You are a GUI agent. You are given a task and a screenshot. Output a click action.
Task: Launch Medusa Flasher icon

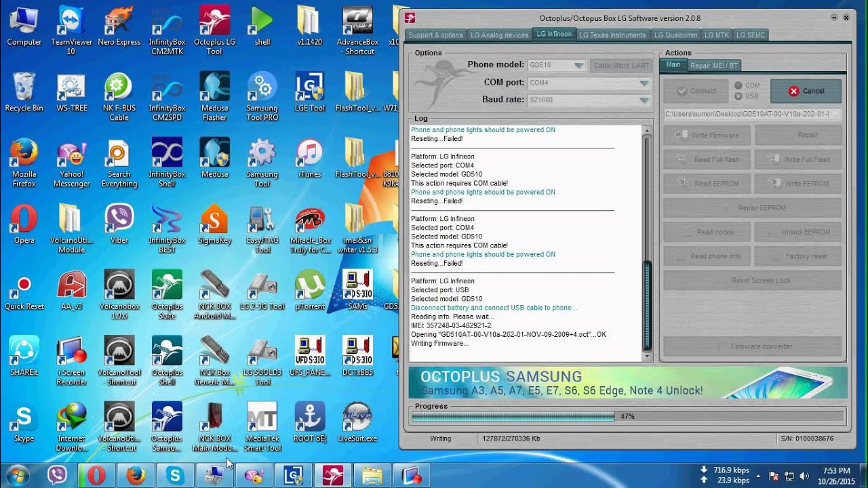pyautogui.click(x=214, y=97)
